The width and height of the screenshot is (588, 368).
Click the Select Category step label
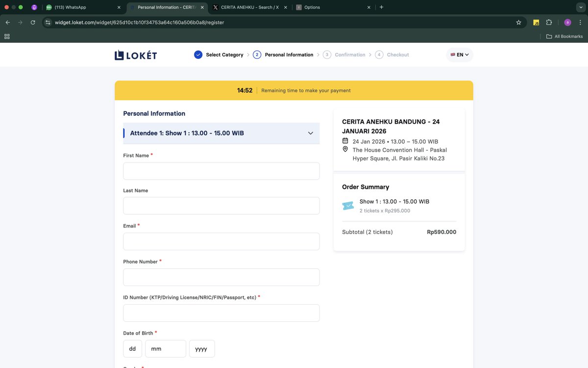(224, 55)
